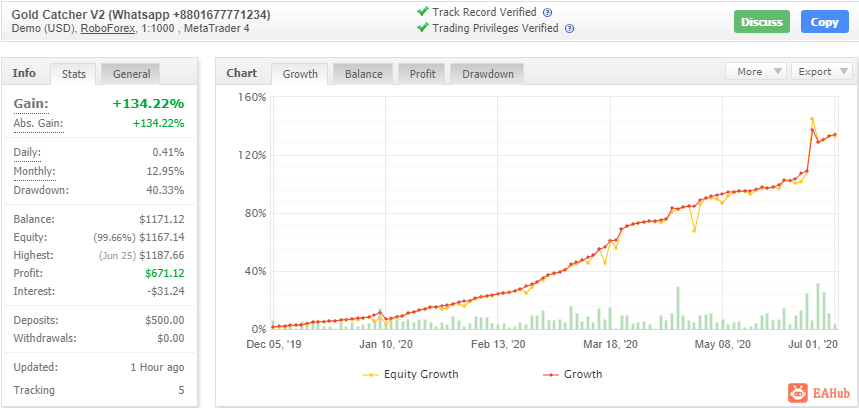Switch to the General info tab

coord(131,74)
